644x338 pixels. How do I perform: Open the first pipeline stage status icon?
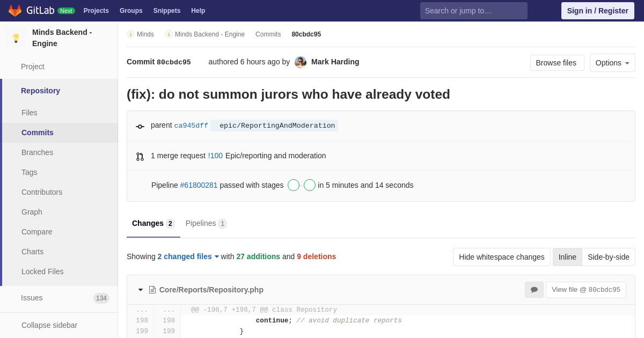tap(294, 185)
